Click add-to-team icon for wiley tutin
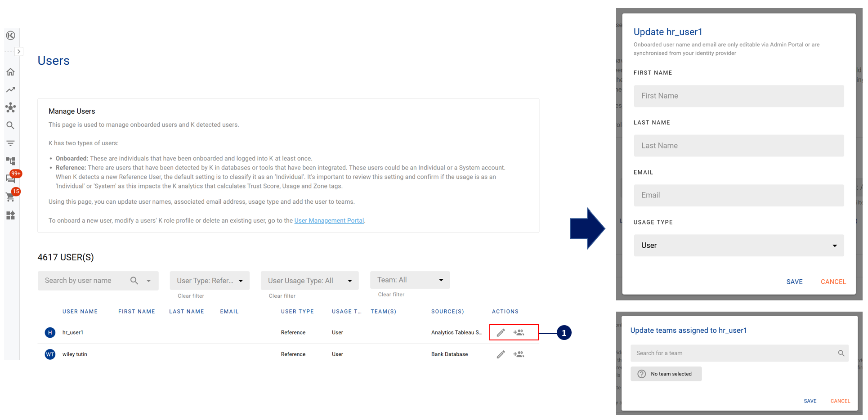 tap(519, 354)
